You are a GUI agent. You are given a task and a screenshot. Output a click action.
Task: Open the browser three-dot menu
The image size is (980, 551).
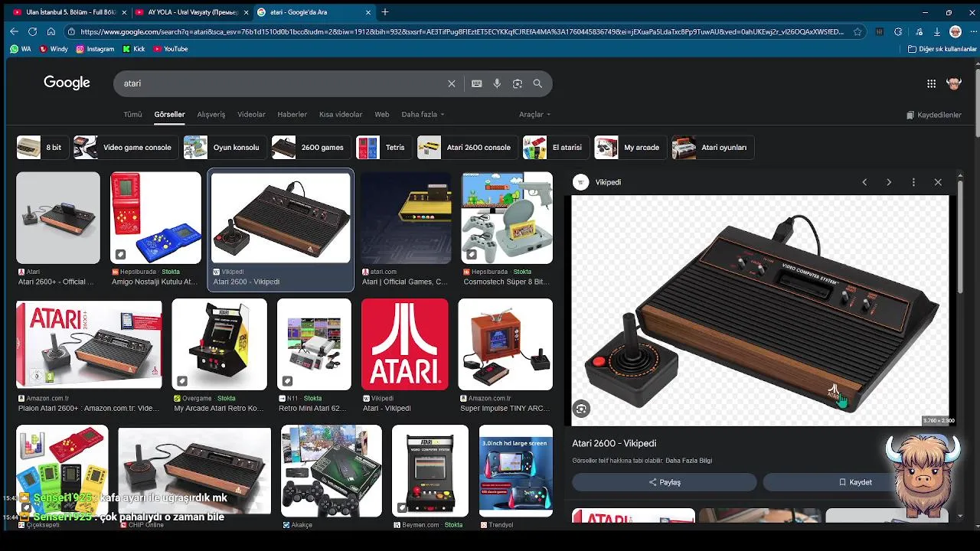pyautogui.click(x=972, y=32)
